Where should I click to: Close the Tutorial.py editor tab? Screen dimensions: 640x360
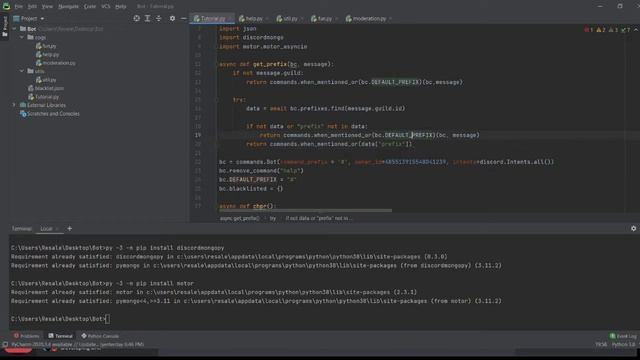tap(230, 19)
